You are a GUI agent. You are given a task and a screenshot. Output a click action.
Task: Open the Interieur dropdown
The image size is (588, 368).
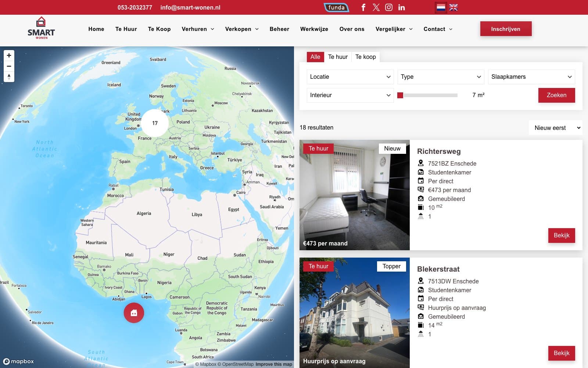coord(350,95)
